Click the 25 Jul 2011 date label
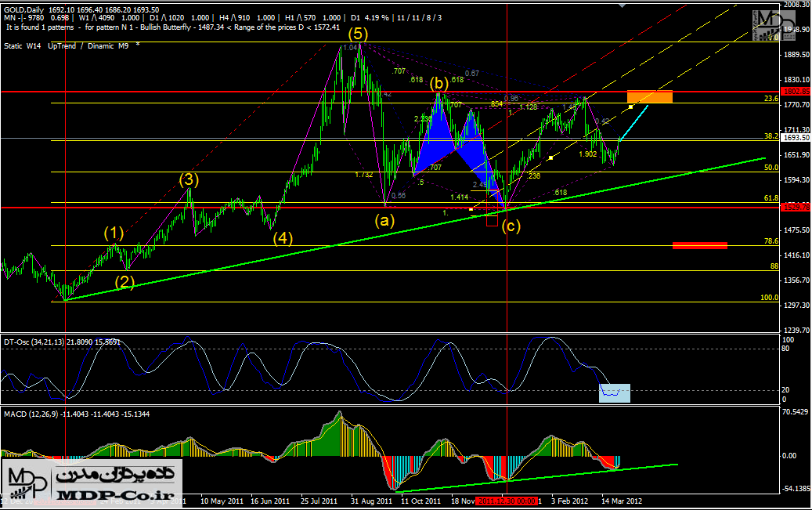This screenshot has height=510, width=812. point(319,501)
